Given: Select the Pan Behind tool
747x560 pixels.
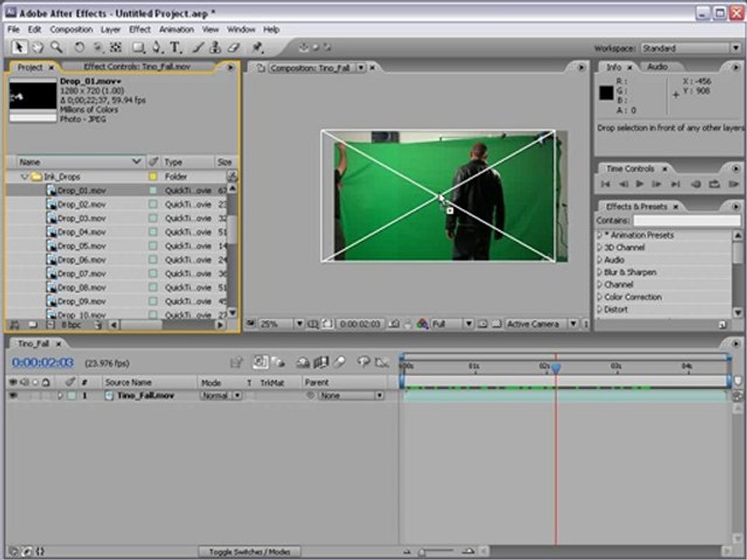Looking at the screenshot, I should [116, 47].
